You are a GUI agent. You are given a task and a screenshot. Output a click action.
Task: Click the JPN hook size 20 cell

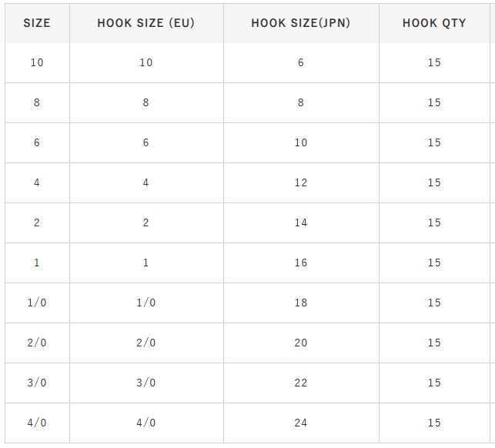click(x=301, y=343)
